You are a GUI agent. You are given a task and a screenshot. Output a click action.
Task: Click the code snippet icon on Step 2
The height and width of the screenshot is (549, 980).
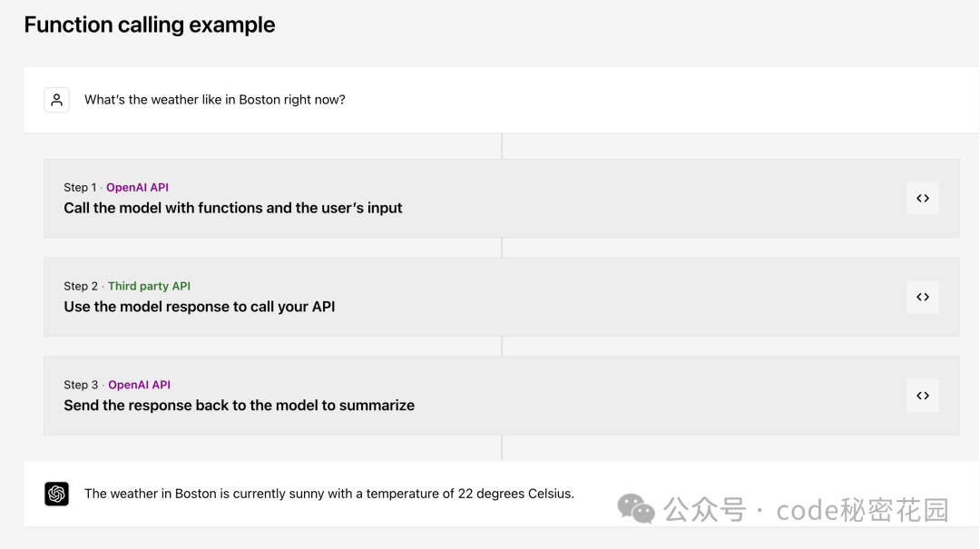tap(922, 297)
